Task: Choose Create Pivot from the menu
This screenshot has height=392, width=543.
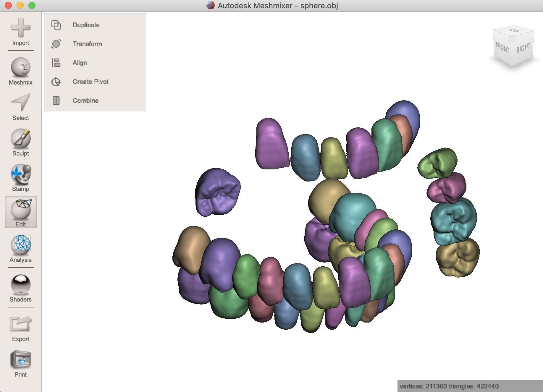Action: [95, 82]
